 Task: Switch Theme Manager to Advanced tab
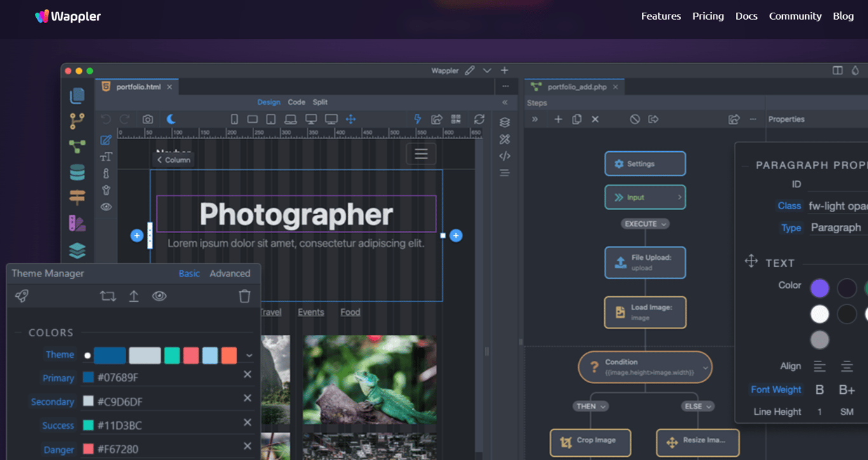(230, 273)
